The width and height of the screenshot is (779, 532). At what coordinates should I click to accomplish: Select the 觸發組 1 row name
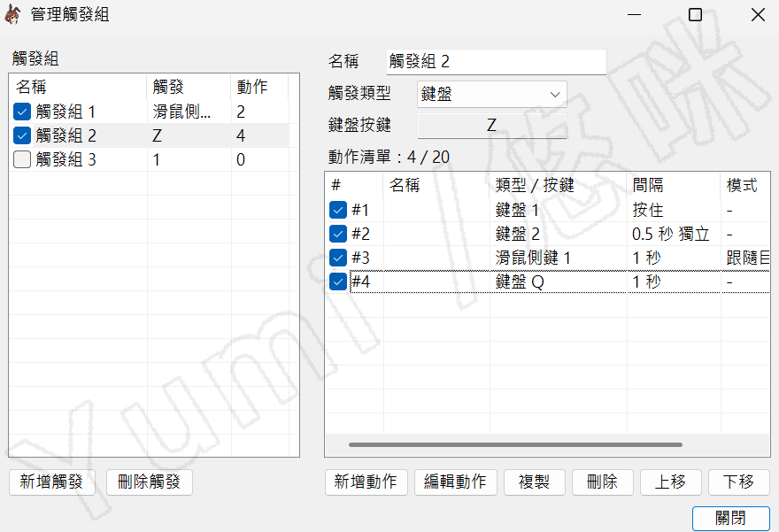click(x=66, y=112)
